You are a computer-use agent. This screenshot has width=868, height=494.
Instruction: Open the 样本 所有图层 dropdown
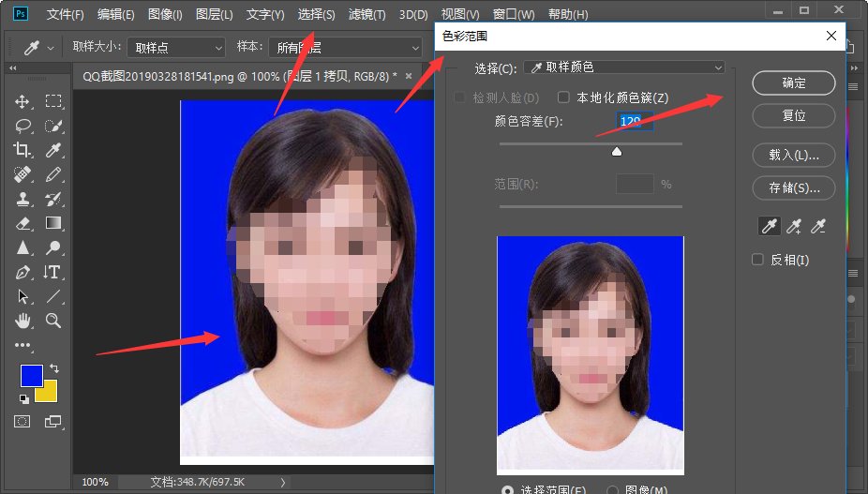coord(346,48)
